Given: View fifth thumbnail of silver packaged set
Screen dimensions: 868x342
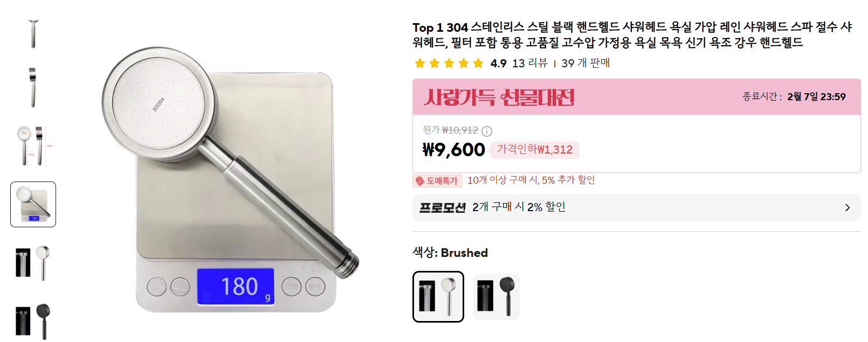Looking at the screenshot, I should click(x=33, y=263).
